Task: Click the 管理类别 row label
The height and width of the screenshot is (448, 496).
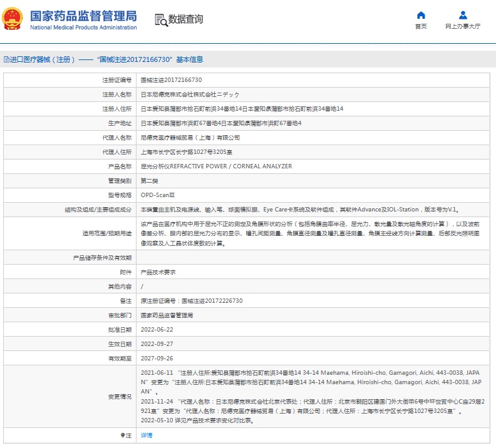Action: tap(120, 181)
